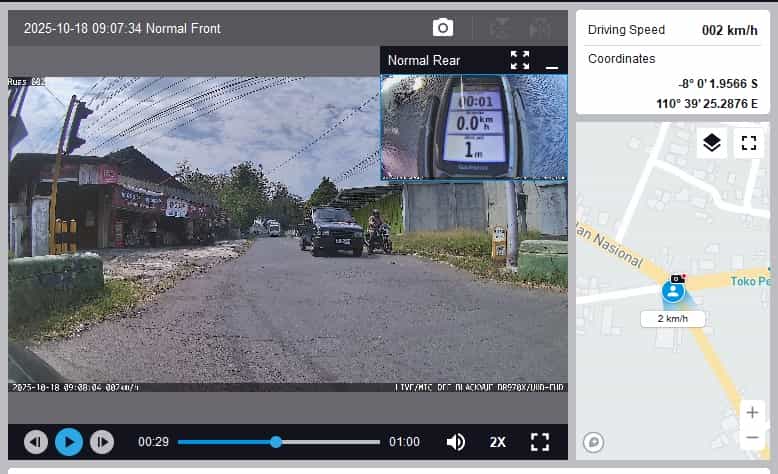Zoom in on the map
The height and width of the screenshot is (474, 778).
point(752,412)
